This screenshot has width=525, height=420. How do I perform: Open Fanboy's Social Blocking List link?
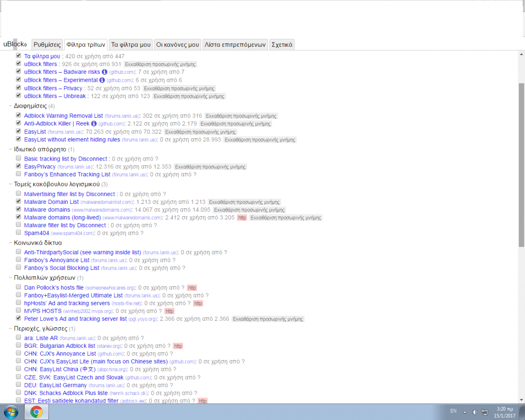coord(62,268)
